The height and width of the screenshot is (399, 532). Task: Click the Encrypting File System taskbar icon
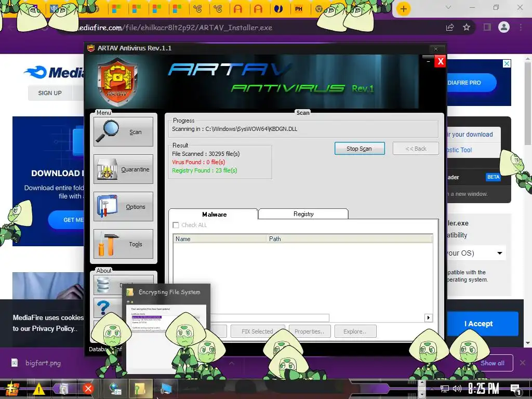[140, 389]
